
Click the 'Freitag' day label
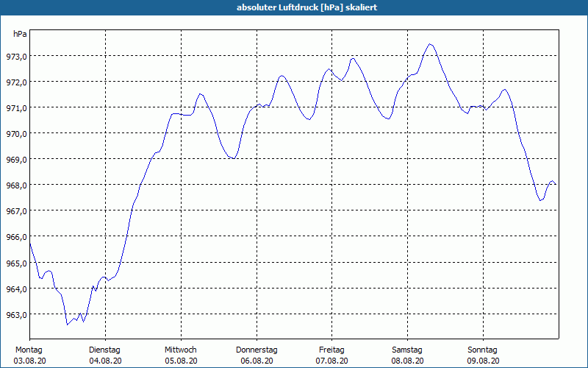pos(331,350)
